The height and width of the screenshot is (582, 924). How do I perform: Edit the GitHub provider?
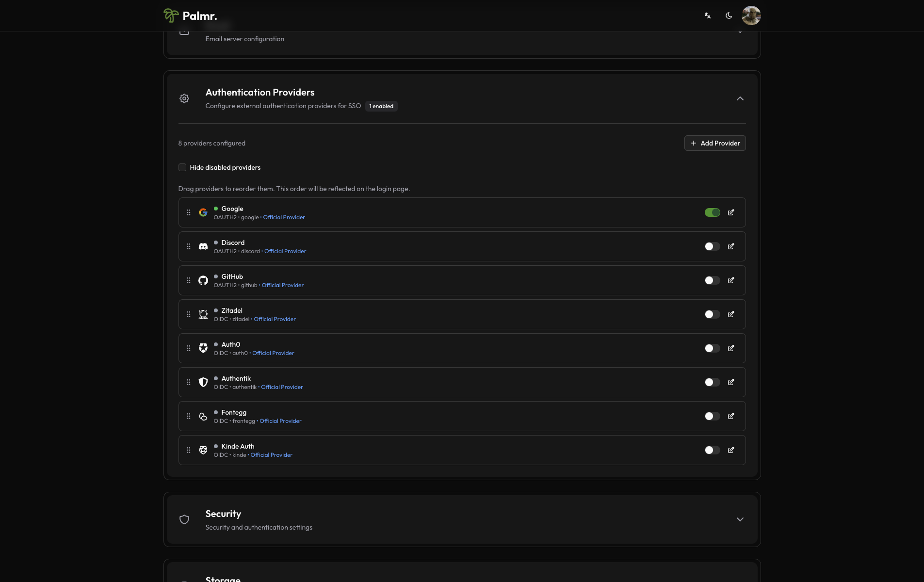[x=731, y=280]
